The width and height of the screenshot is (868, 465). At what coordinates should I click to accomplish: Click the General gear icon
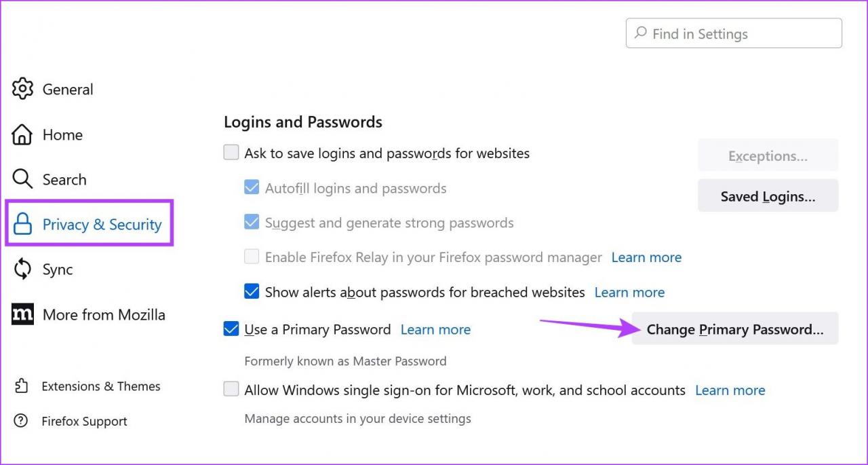(22, 89)
